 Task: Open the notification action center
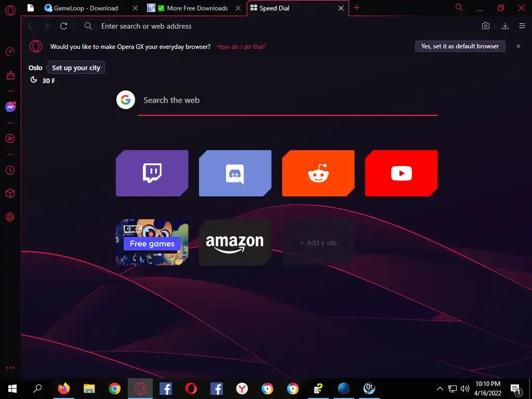coord(515,389)
